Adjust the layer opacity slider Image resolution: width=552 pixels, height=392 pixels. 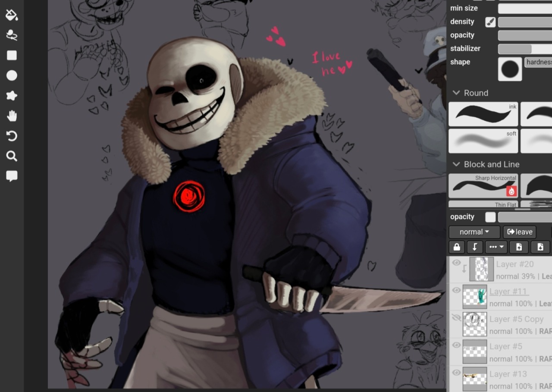[x=525, y=217]
